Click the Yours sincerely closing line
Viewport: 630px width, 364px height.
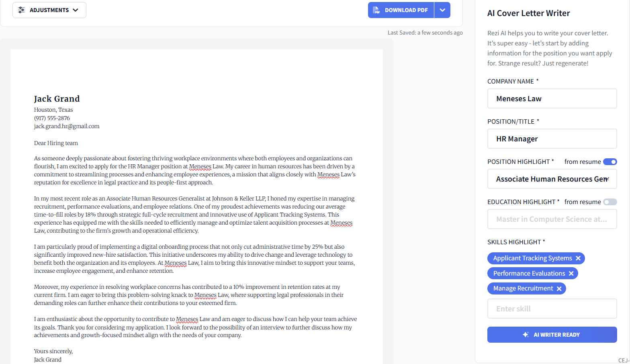coord(53,351)
